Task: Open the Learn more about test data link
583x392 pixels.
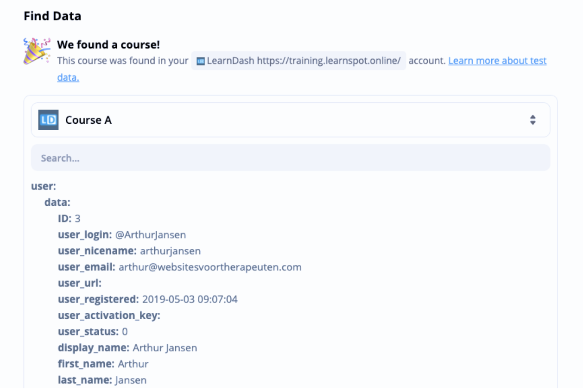Action: [497, 61]
